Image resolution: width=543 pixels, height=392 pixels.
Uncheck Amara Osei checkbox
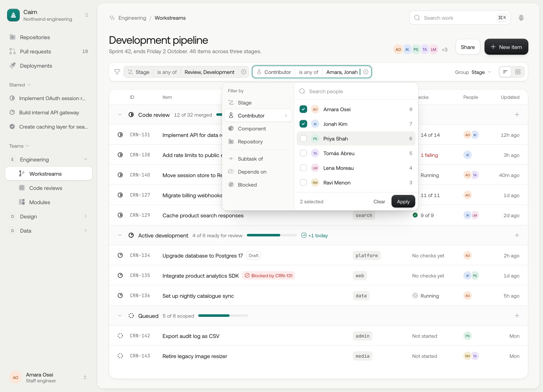303,109
